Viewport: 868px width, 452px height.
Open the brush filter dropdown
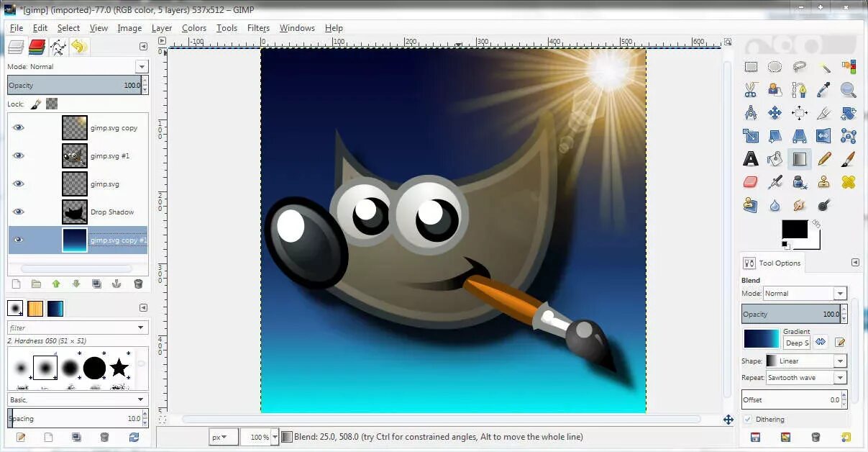point(142,327)
